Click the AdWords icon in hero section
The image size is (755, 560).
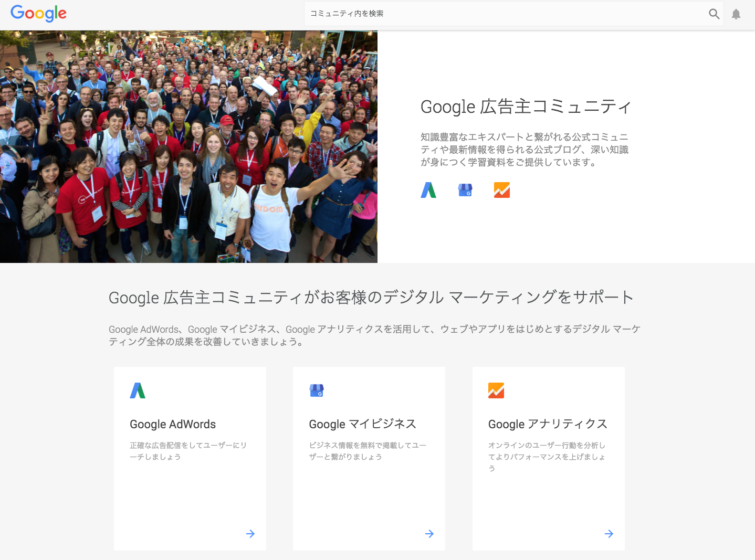point(428,190)
